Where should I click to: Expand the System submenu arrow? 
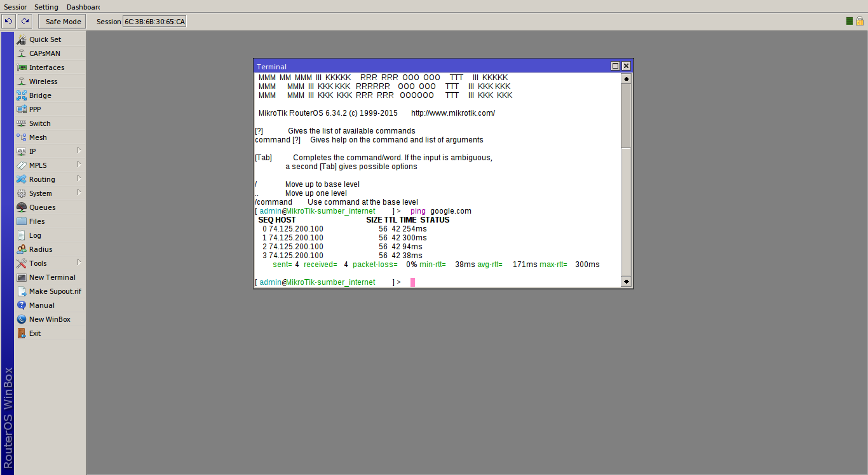pos(79,193)
